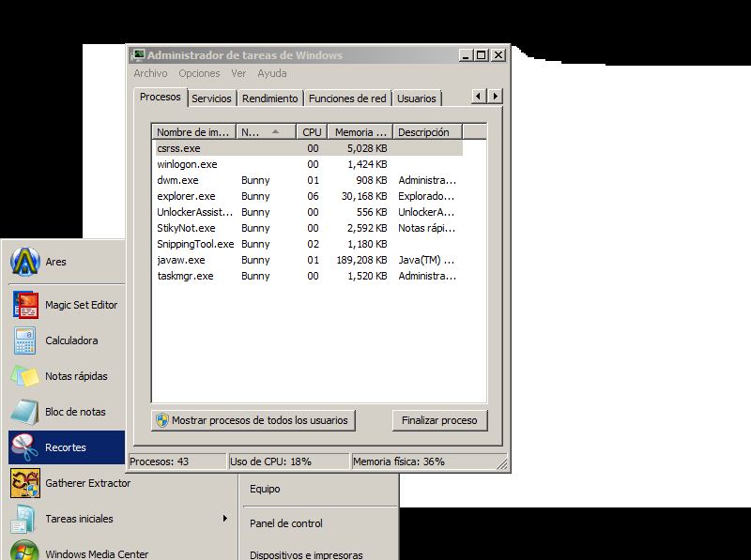
Task: Click Uso de CPU: 18% status
Action: [x=289, y=462]
